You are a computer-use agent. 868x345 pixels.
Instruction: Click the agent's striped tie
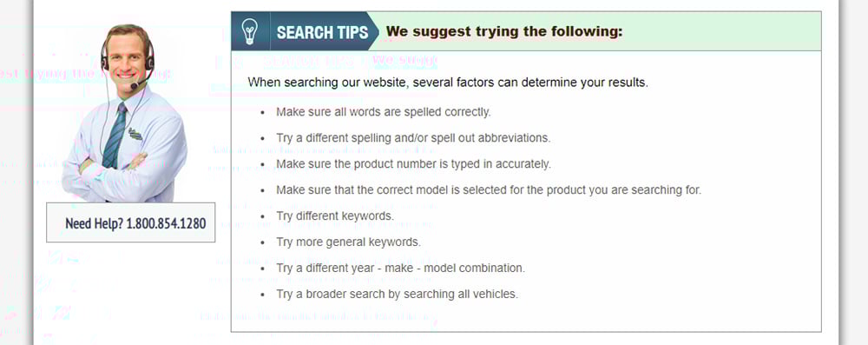click(115, 136)
